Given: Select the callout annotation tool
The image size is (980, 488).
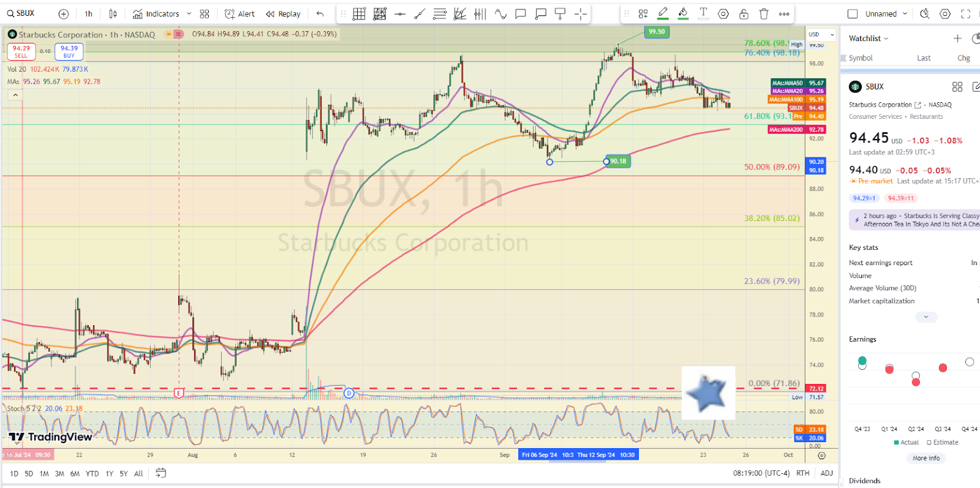Looking at the screenshot, I should 540,14.
